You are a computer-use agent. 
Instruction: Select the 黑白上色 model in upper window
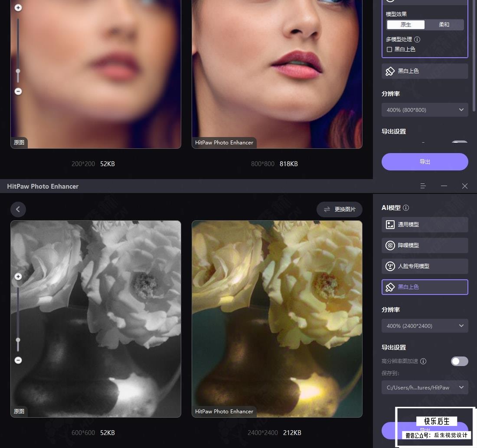(x=425, y=71)
